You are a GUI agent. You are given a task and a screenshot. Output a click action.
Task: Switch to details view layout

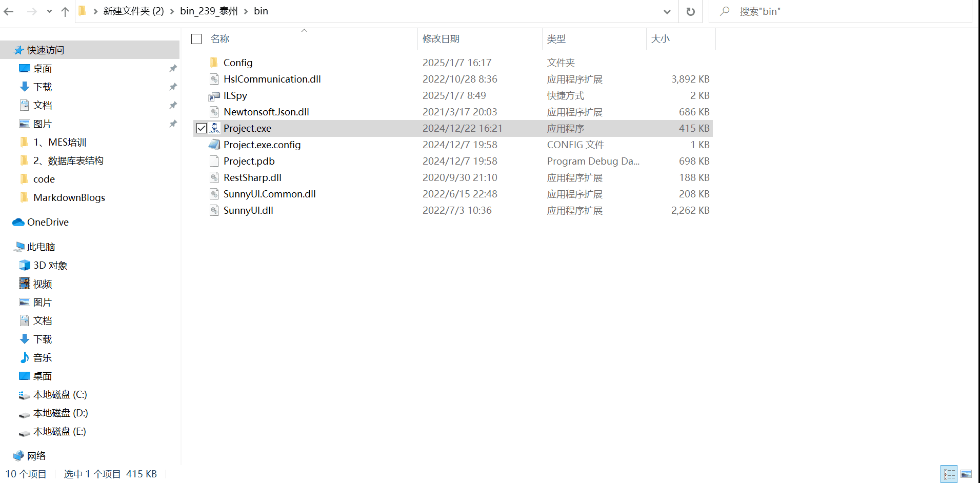click(949, 474)
